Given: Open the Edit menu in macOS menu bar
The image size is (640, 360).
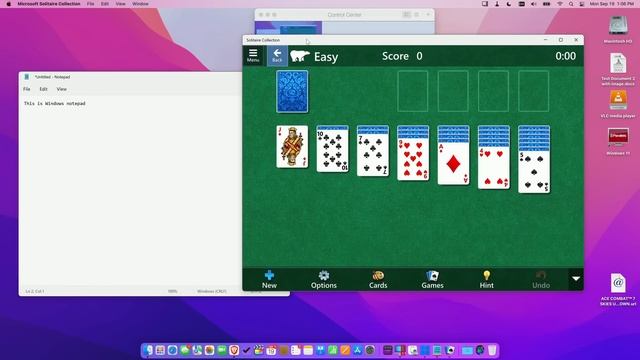Looking at the screenshot, I should tap(105, 4).
